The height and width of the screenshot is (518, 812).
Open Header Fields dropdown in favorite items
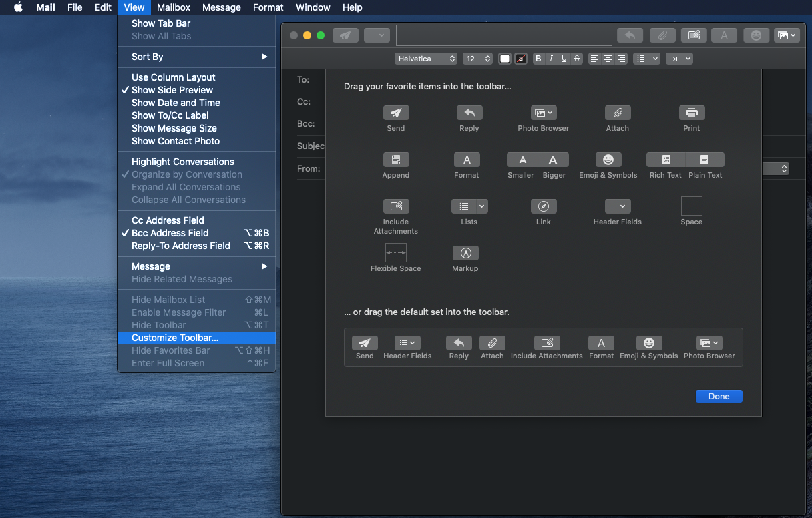pyautogui.click(x=618, y=206)
